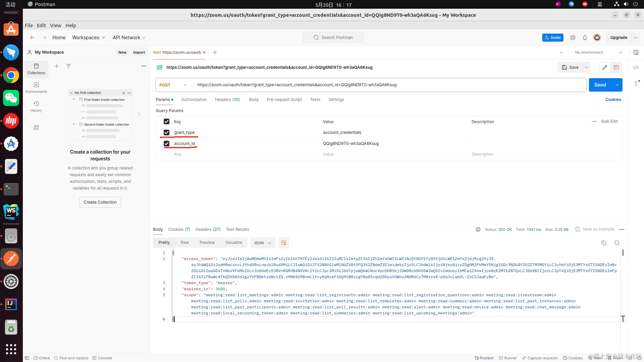Screen dimensions: 644x362
Task: Open the comments icon
Action: tap(616, 67)
